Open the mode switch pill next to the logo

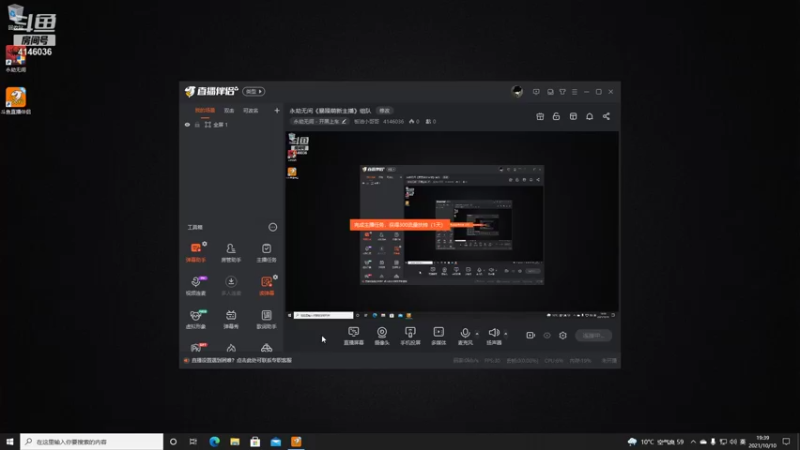pyautogui.click(x=254, y=91)
